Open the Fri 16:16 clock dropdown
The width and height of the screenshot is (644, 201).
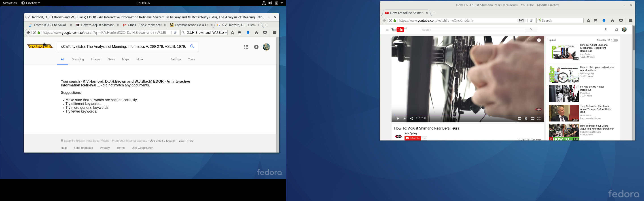point(143,3)
